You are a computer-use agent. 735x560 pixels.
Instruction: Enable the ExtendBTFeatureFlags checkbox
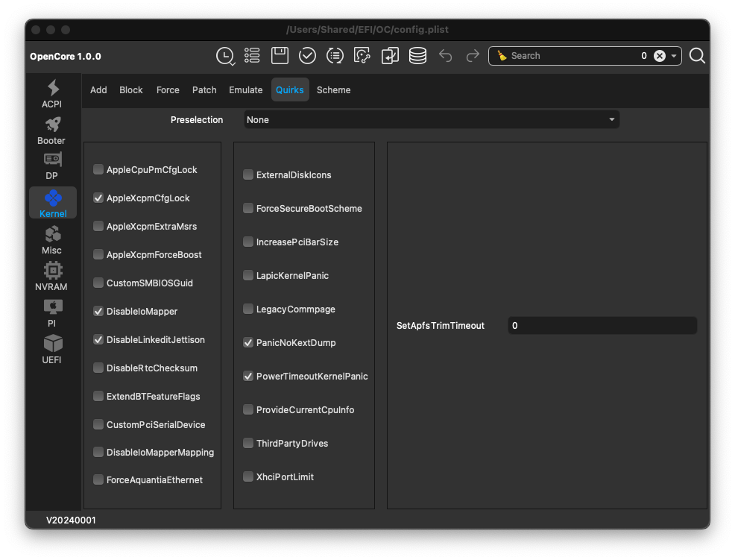tap(98, 396)
